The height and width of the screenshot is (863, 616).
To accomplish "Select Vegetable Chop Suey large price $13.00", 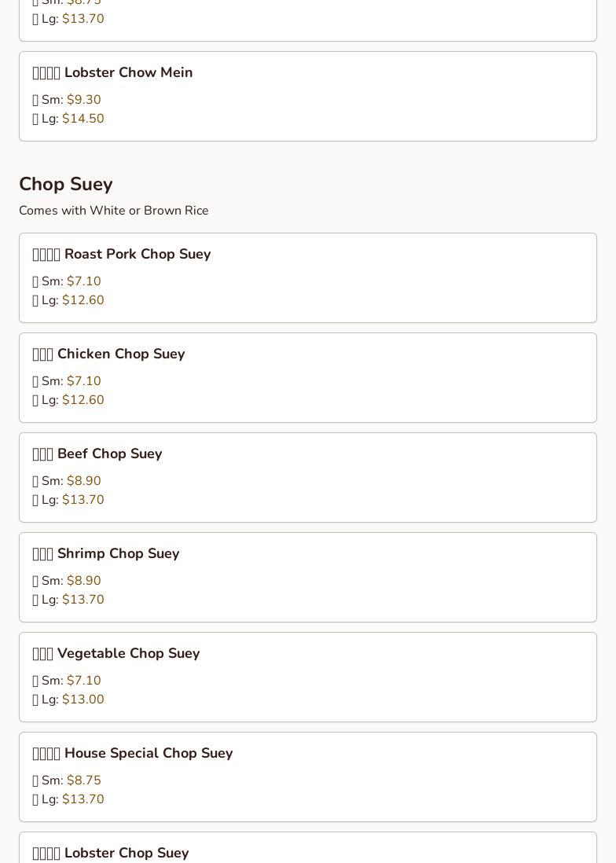I will pos(82,700).
